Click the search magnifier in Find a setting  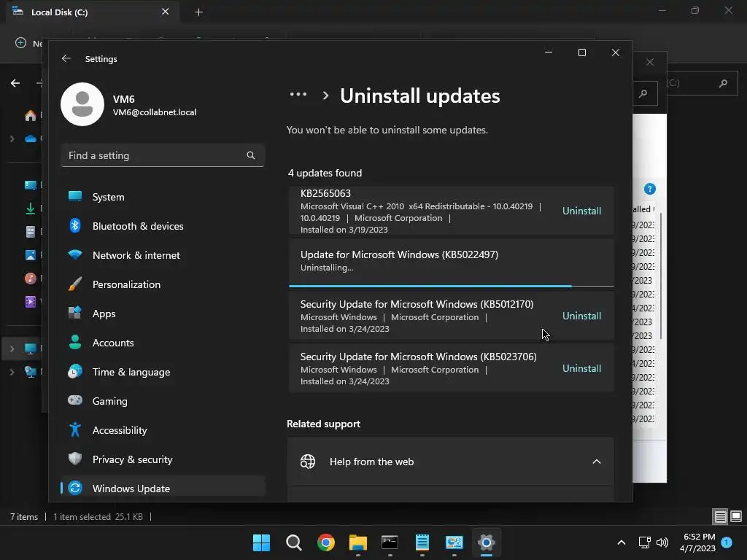pyautogui.click(x=251, y=155)
